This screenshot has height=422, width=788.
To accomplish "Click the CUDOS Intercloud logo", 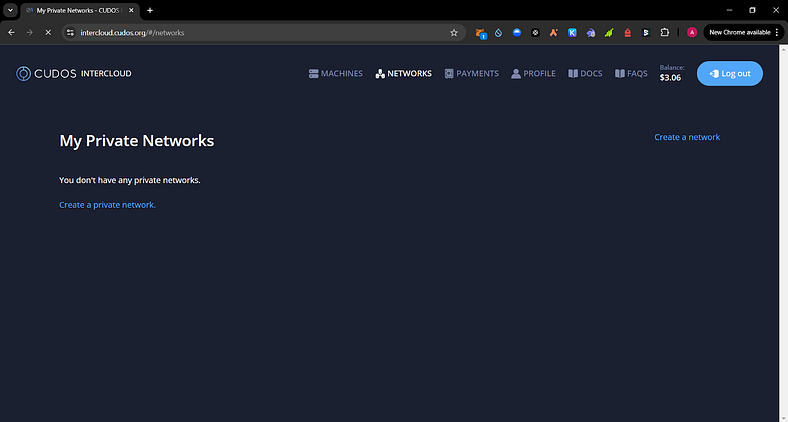I will (x=74, y=74).
